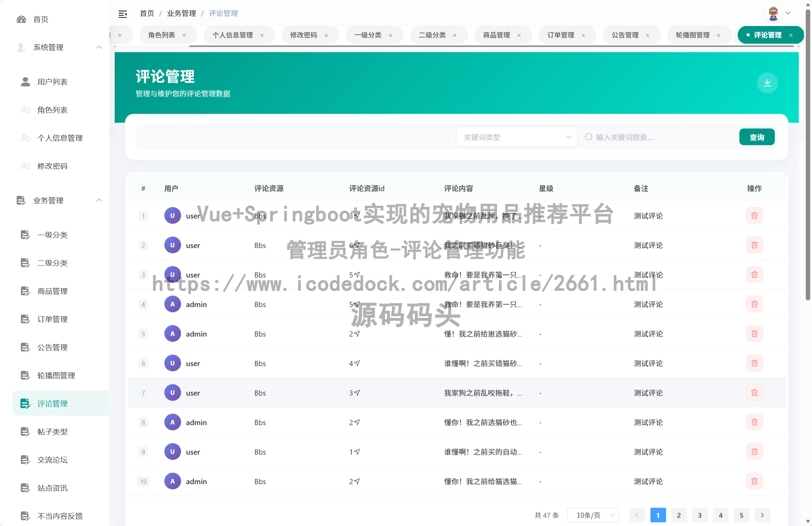The width and height of the screenshot is (812, 526).
Task: Collapse the sidebar with the hamburger icon
Action: coord(123,14)
